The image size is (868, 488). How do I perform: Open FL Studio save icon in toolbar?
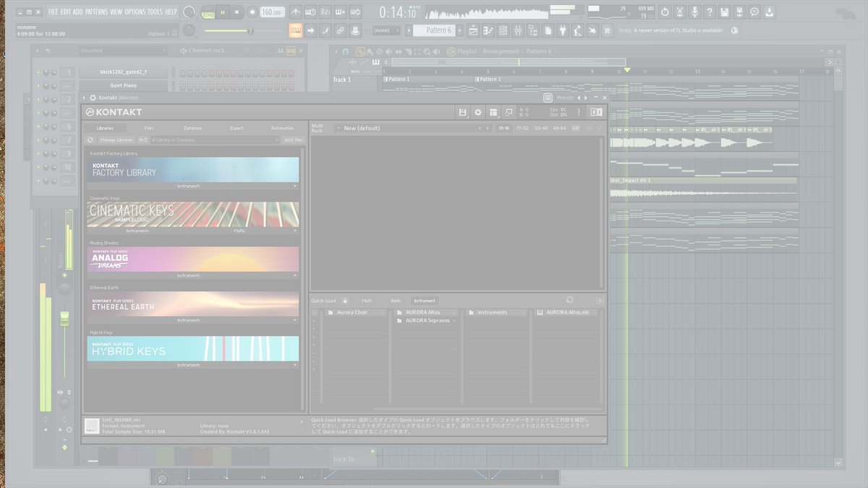(725, 12)
